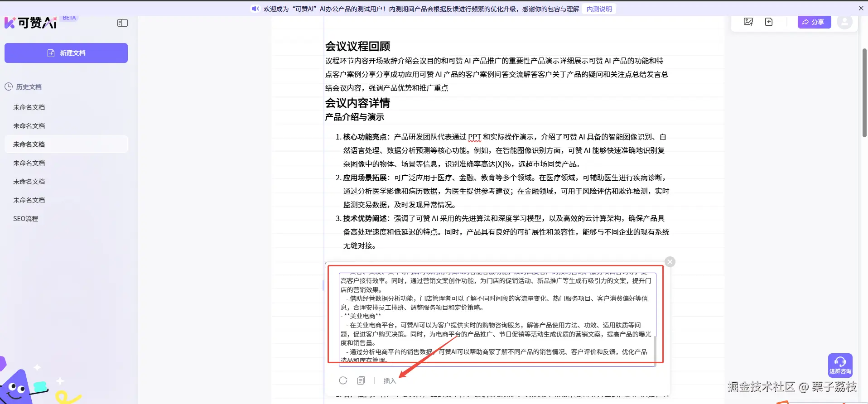
Task: Click the 会议议程回顾 heading
Action: coord(357,46)
